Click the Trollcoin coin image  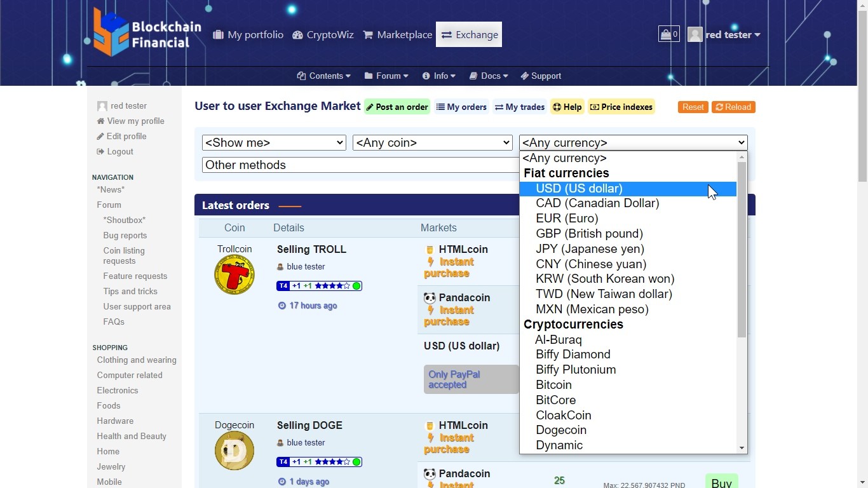(234, 274)
